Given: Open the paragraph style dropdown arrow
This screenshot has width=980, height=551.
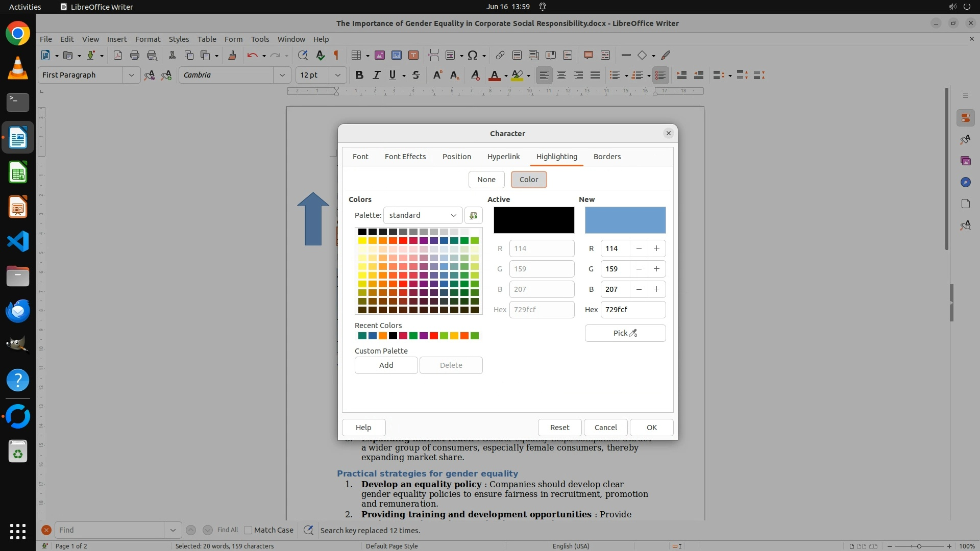Looking at the screenshot, I should tap(131, 75).
